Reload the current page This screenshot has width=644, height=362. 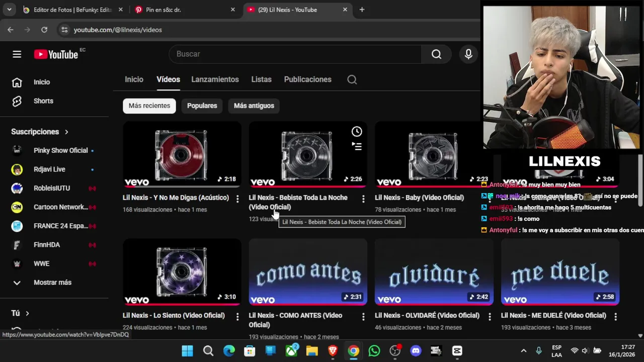(x=44, y=30)
